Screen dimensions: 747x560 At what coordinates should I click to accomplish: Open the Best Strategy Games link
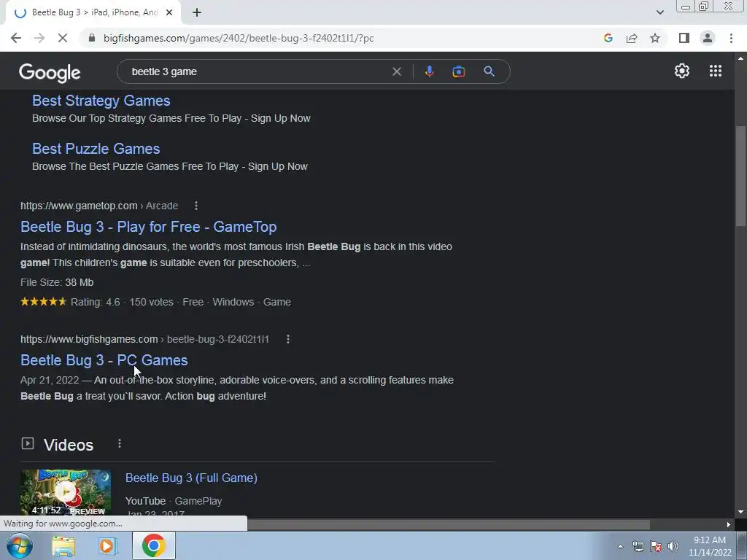point(101,101)
